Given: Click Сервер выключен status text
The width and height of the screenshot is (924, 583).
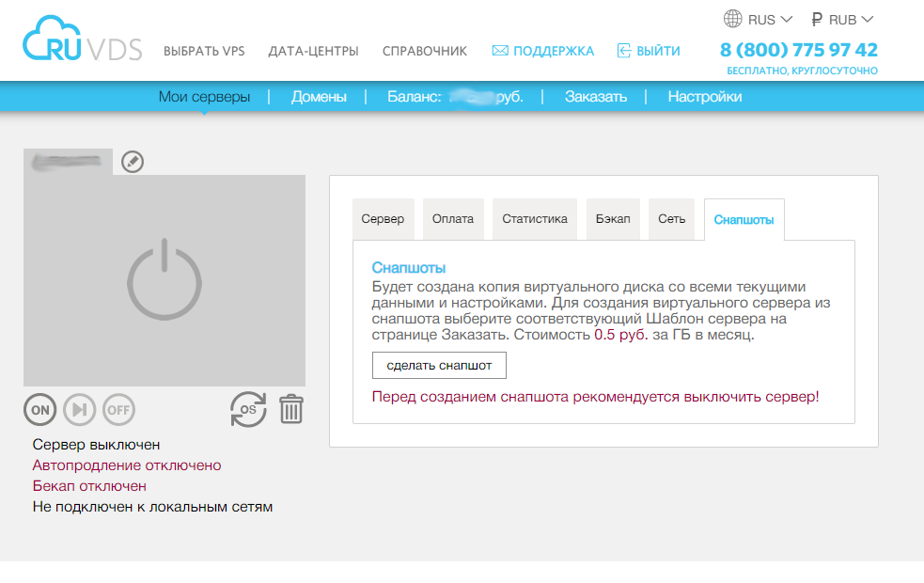Looking at the screenshot, I should (96, 445).
